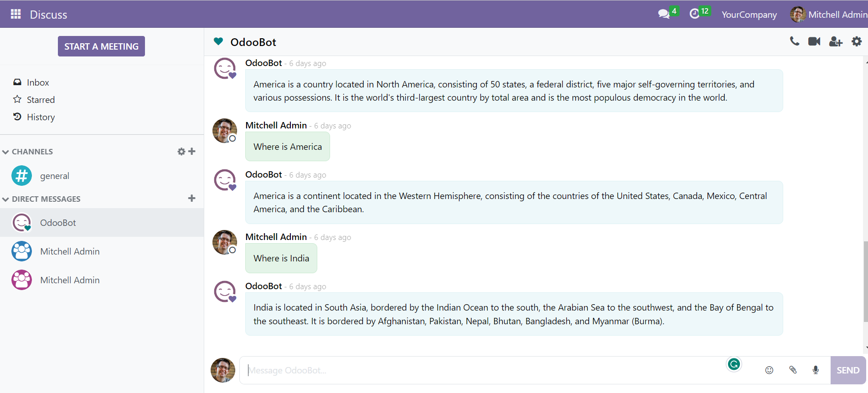Click the conversation vertical scrollbar
This screenshot has height=393, width=868.
click(x=865, y=281)
